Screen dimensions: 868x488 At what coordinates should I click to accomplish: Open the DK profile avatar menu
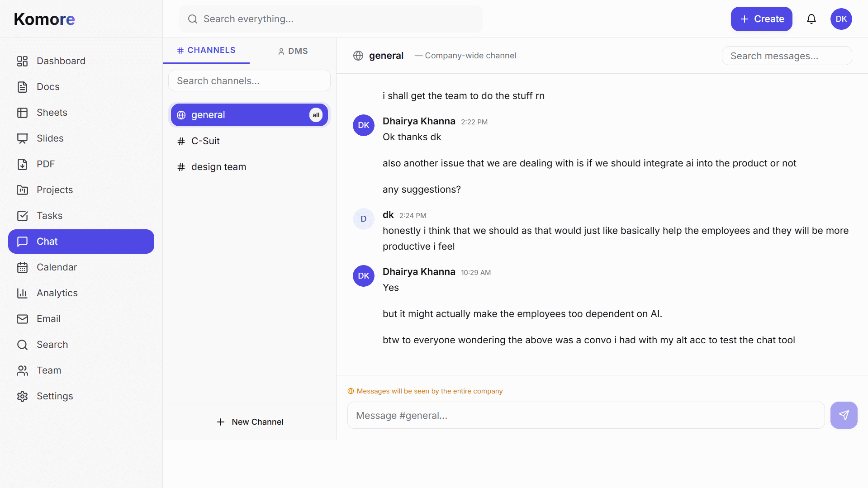pos(841,19)
